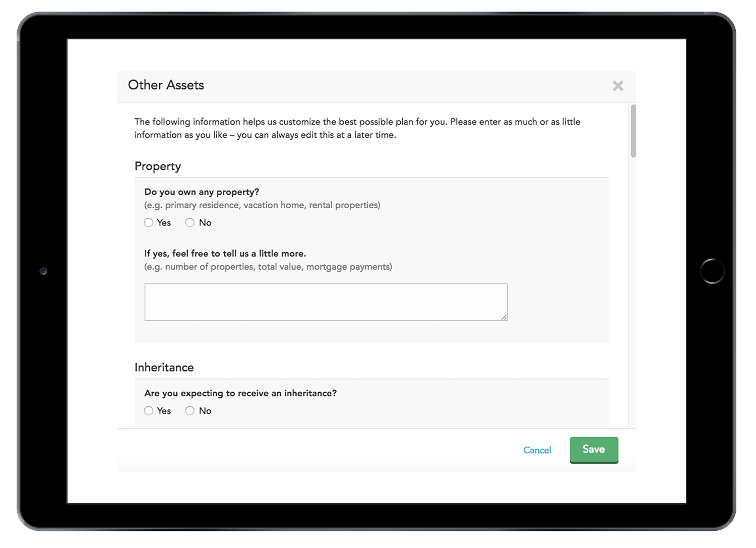Click the 'Do you own any property?' label
This screenshot has width=756, height=548.
pos(202,192)
